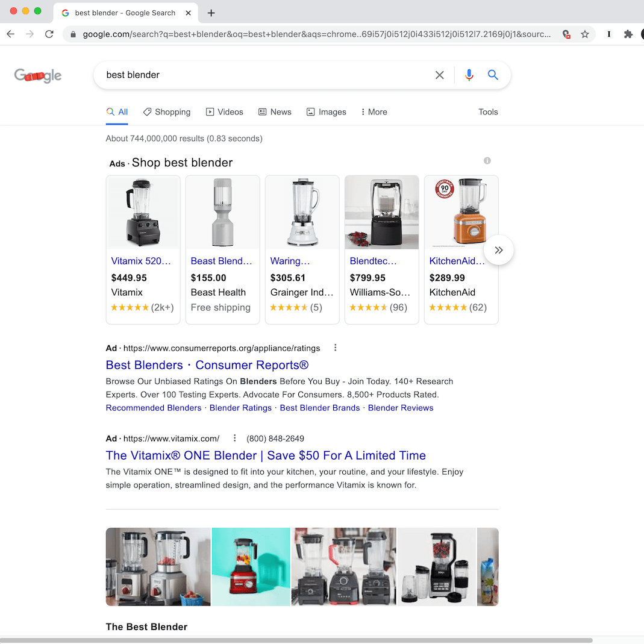Open the Vitamix 520 product link
The height and width of the screenshot is (644, 644).
[141, 261]
